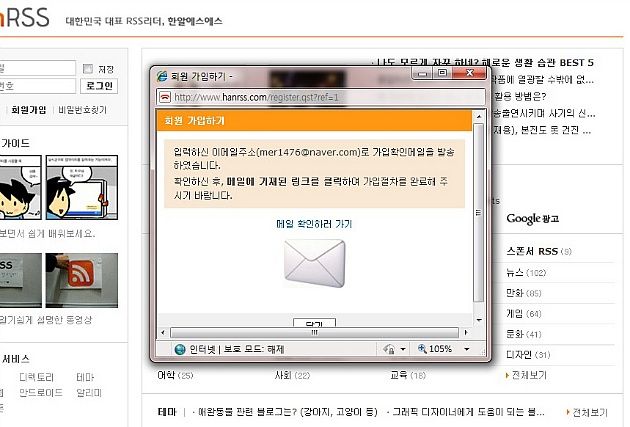
Task: Open the 그래픽 디자이너에게 도움이 되는 theme link
Action: 466,412
